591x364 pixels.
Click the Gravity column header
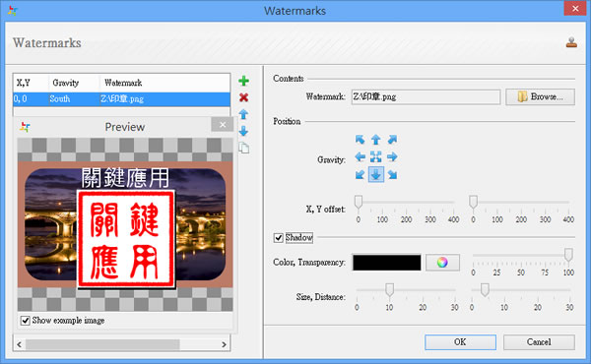(x=74, y=83)
